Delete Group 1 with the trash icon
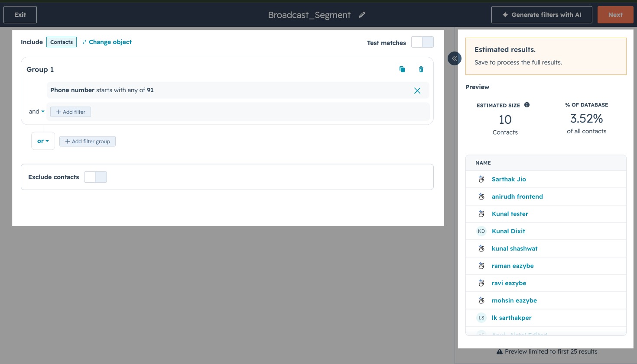Image resolution: width=637 pixels, height=364 pixels. [x=421, y=69]
